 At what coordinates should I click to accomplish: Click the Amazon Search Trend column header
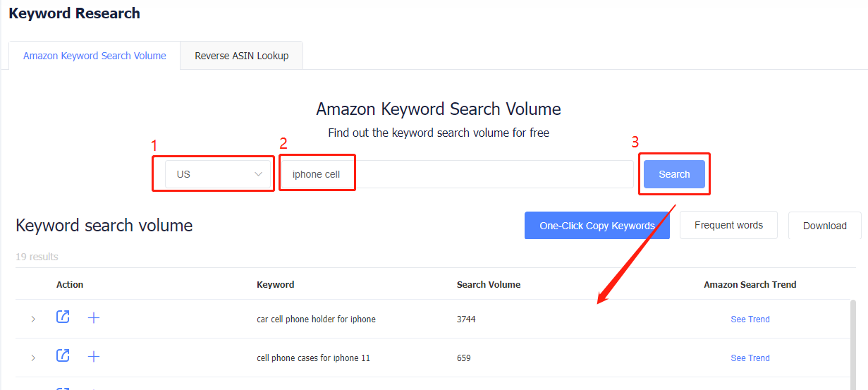click(750, 285)
